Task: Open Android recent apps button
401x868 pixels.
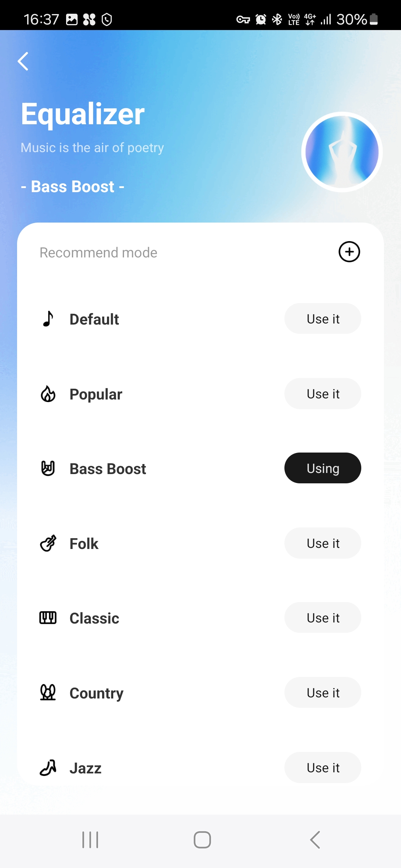Action: pyautogui.click(x=90, y=840)
